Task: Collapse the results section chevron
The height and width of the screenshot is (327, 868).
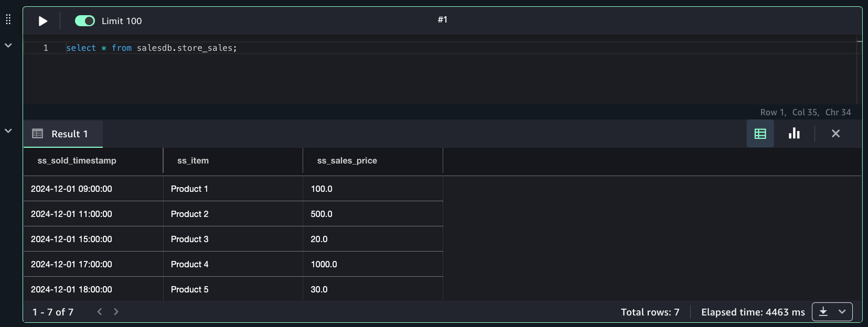Action: coord(8,131)
